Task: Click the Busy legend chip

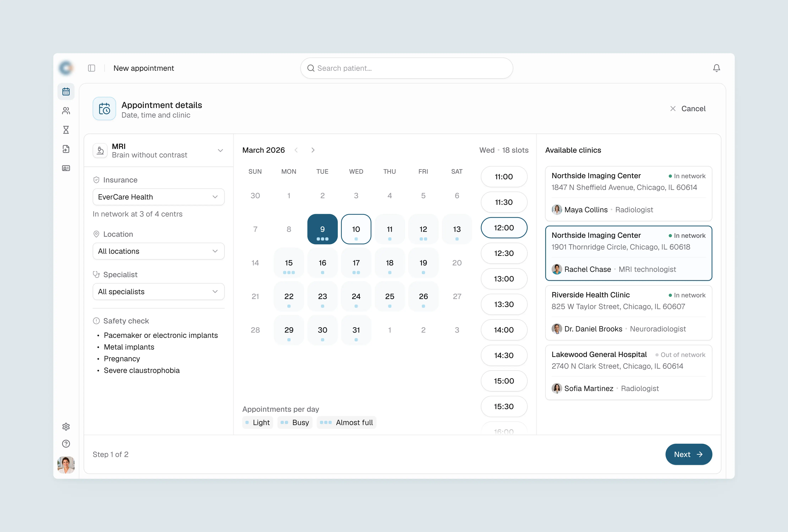Action: [295, 423]
